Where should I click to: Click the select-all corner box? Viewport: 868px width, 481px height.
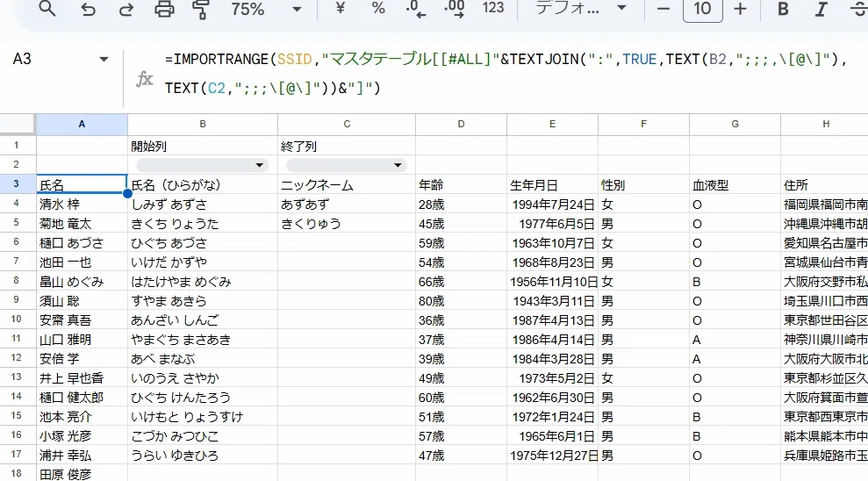[18, 125]
